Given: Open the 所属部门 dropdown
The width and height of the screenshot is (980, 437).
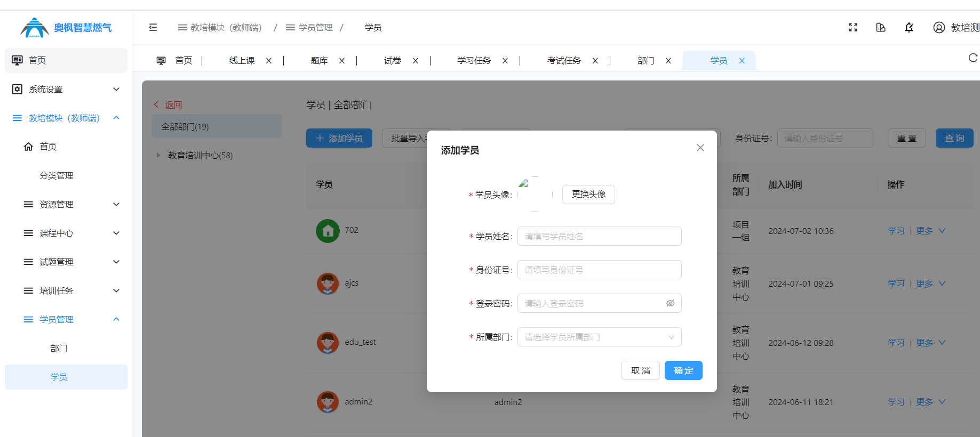Looking at the screenshot, I should (x=600, y=337).
